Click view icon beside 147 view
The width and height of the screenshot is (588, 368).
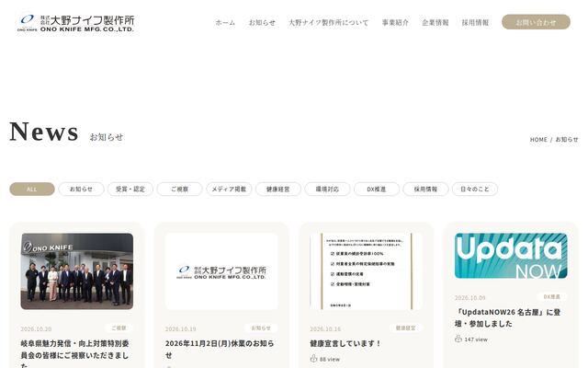point(458,339)
